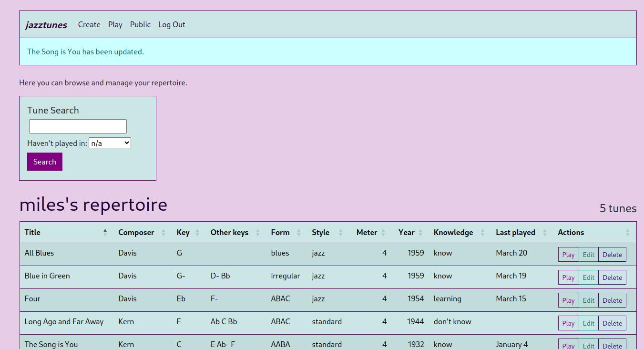Sort tunes by Knowledge column
The width and height of the screenshot is (644, 349).
coord(482,233)
